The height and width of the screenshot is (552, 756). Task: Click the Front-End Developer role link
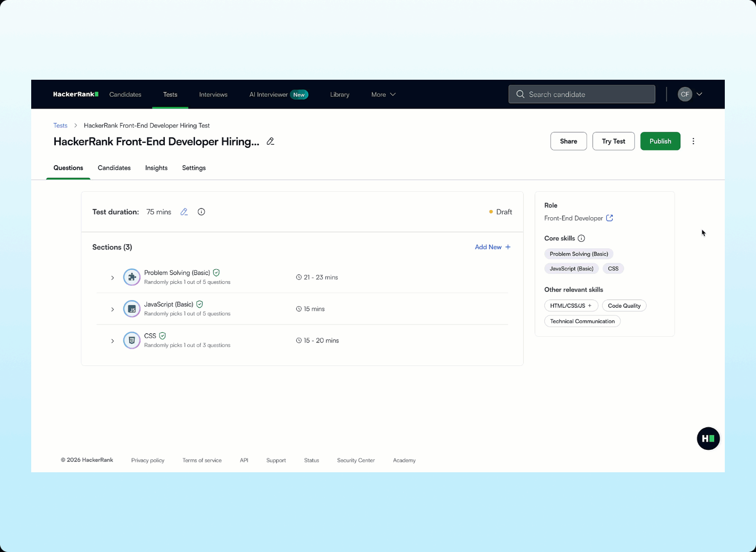point(573,218)
